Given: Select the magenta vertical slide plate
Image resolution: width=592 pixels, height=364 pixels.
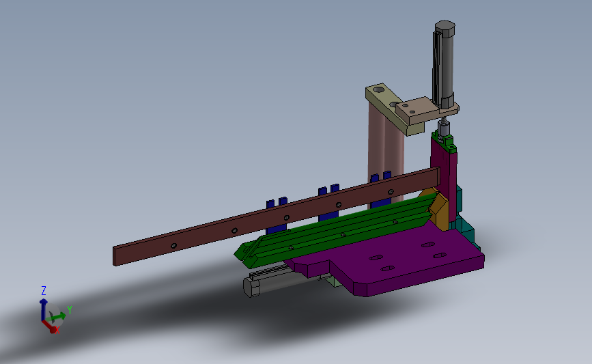Looking at the screenshot, I should (x=444, y=178).
